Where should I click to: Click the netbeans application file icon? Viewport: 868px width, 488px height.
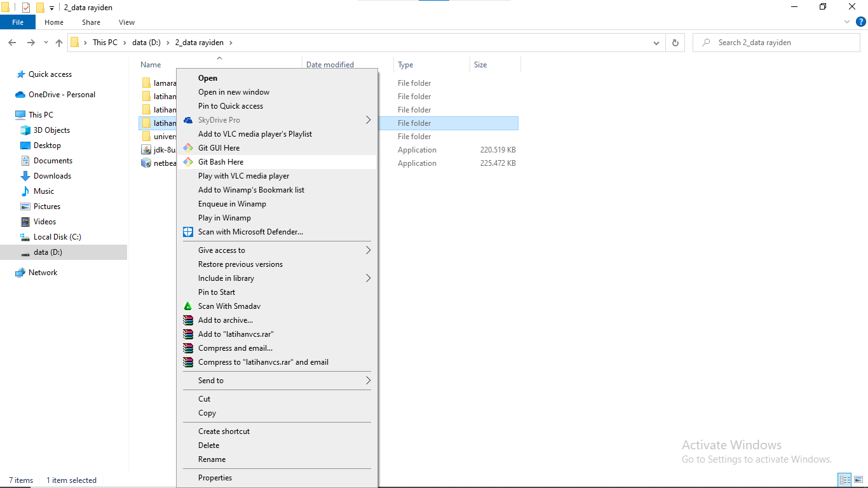pos(146,163)
